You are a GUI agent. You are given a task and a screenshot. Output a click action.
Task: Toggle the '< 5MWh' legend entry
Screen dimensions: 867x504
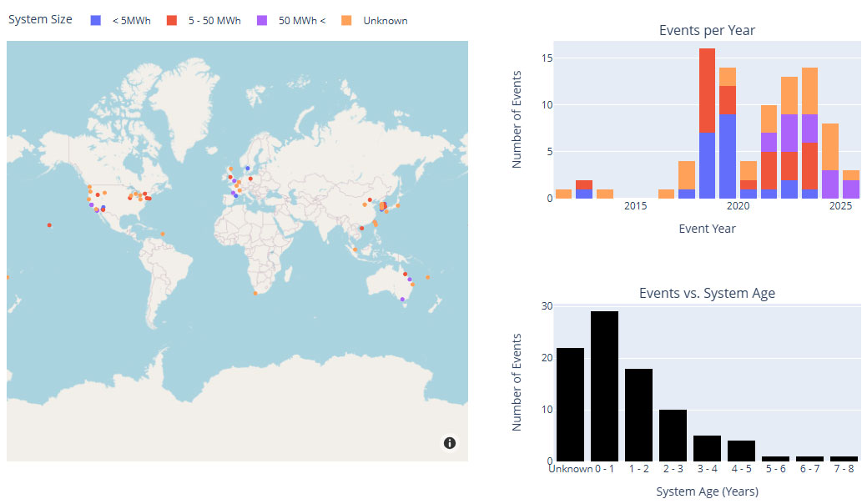click(x=131, y=21)
